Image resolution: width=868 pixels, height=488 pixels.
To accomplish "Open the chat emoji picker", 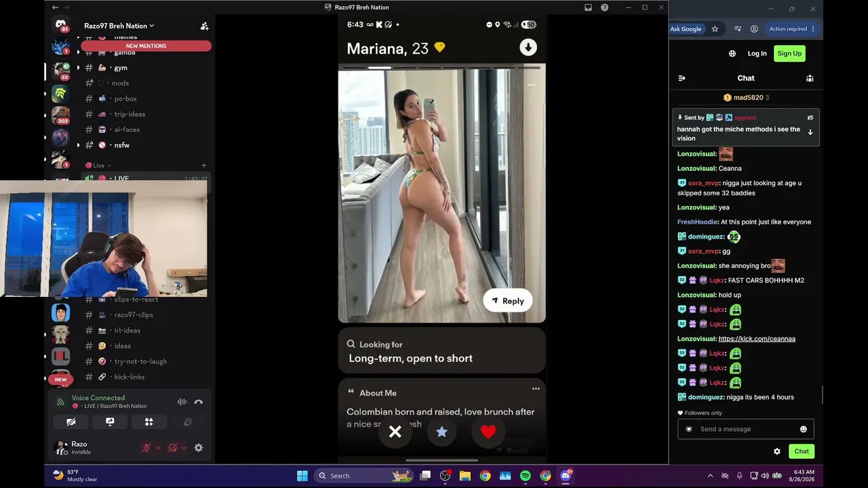I will click(x=804, y=429).
